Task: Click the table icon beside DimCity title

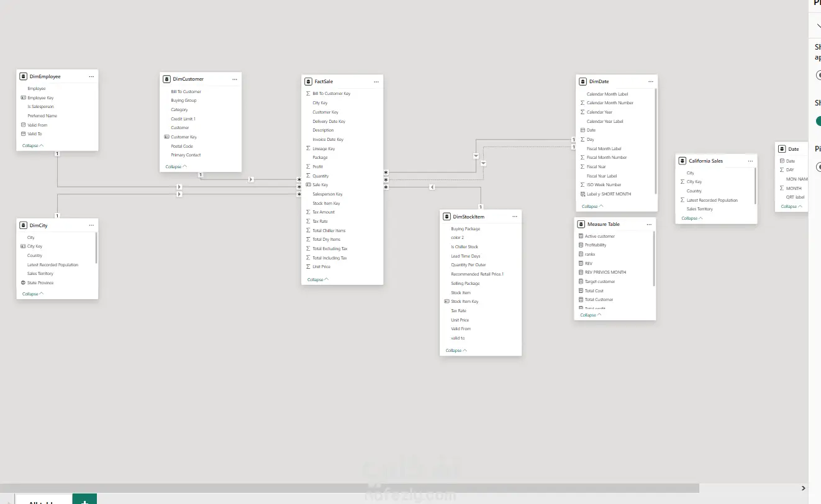Action: click(24, 225)
